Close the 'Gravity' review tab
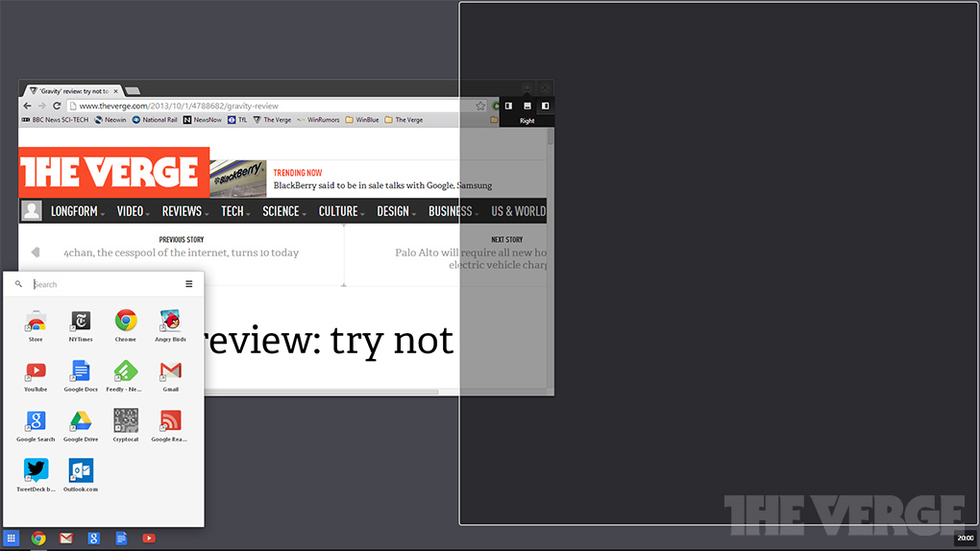Screen dimensions: 980x551 [x=115, y=91]
